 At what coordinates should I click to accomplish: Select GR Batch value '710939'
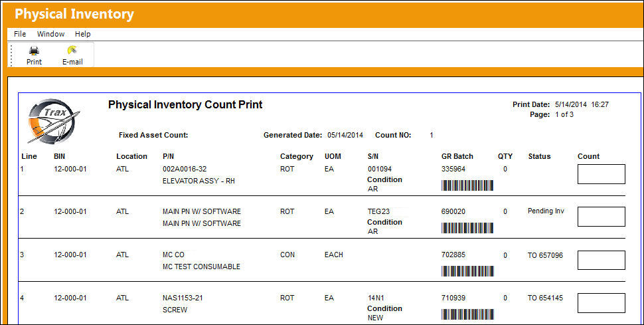click(x=453, y=298)
